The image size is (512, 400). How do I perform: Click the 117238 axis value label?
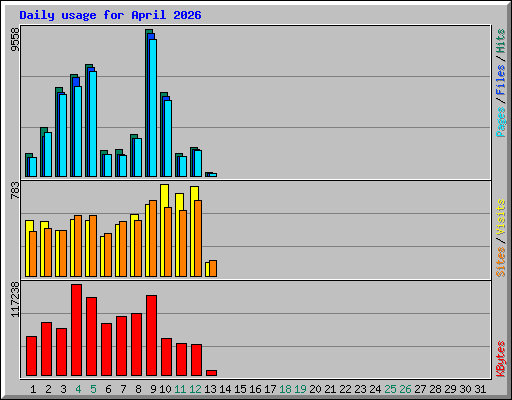15,299
